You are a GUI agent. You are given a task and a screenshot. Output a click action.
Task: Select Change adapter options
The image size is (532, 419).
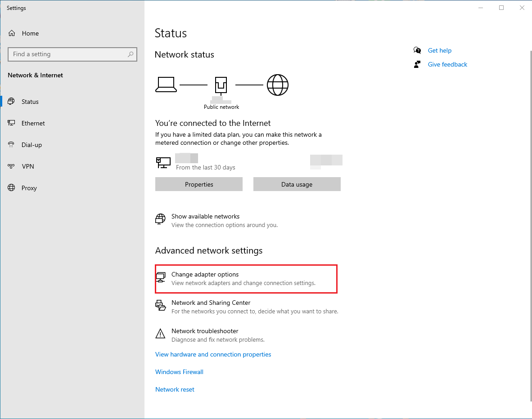205,275
